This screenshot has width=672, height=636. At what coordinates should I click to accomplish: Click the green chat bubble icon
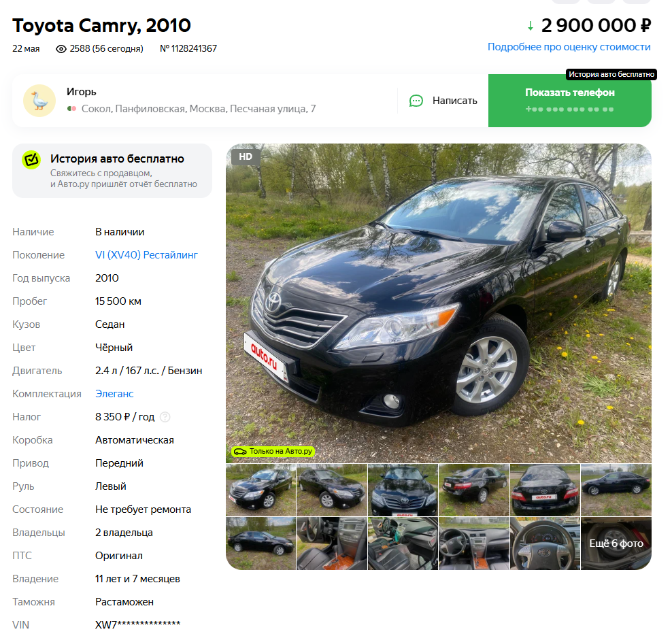(x=416, y=101)
